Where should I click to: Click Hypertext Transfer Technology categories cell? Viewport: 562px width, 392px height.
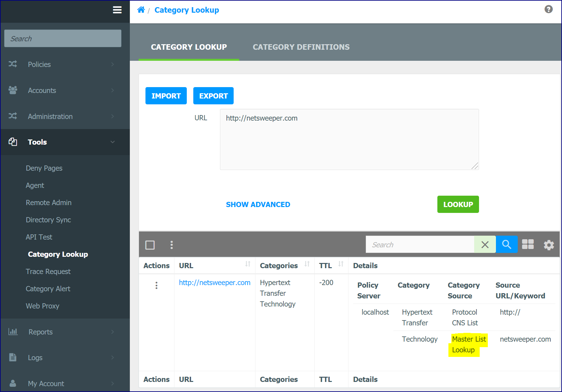click(278, 293)
